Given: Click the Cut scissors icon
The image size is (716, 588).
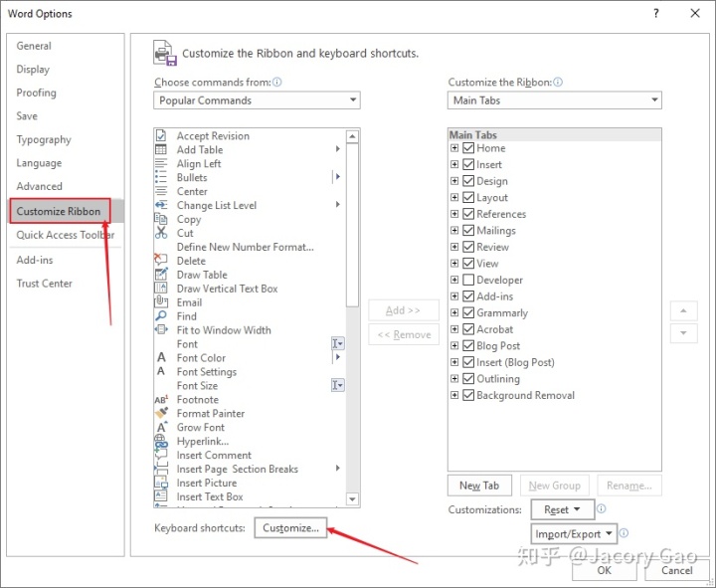Looking at the screenshot, I should tap(161, 233).
